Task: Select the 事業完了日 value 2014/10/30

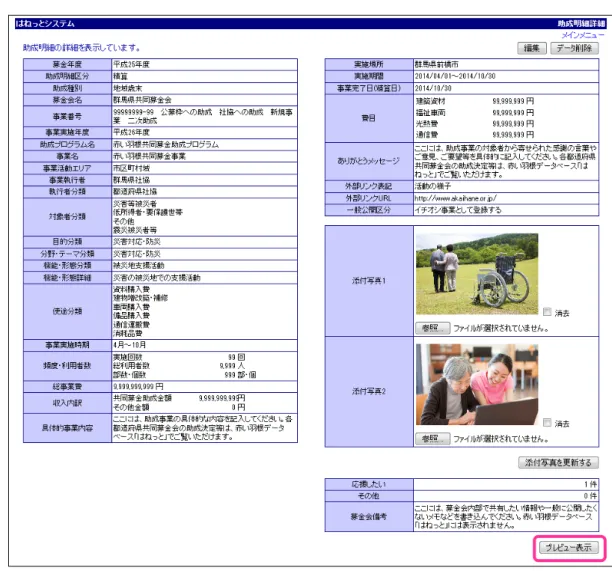Action: tap(433, 88)
